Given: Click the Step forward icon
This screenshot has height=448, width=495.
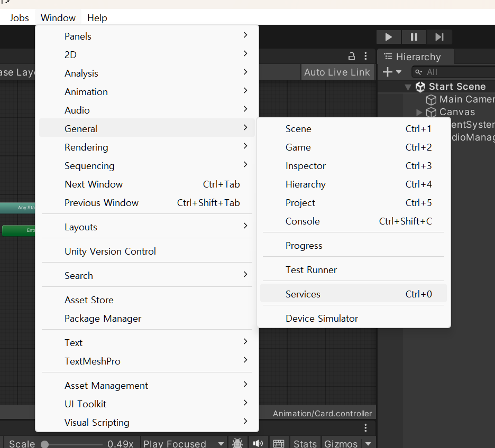Looking at the screenshot, I should tap(439, 37).
